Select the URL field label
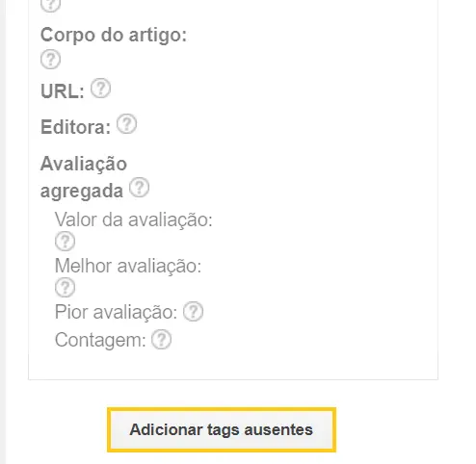This screenshot has height=464, width=476. click(x=63, y=91)
